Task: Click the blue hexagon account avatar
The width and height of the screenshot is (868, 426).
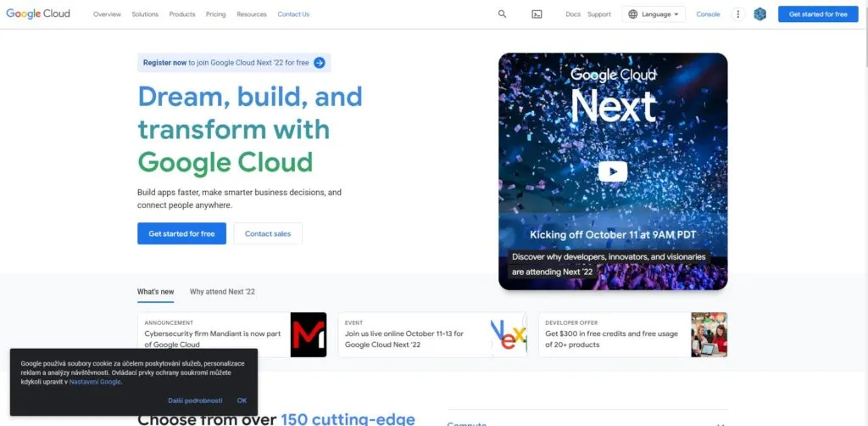Action: [760, 14]
